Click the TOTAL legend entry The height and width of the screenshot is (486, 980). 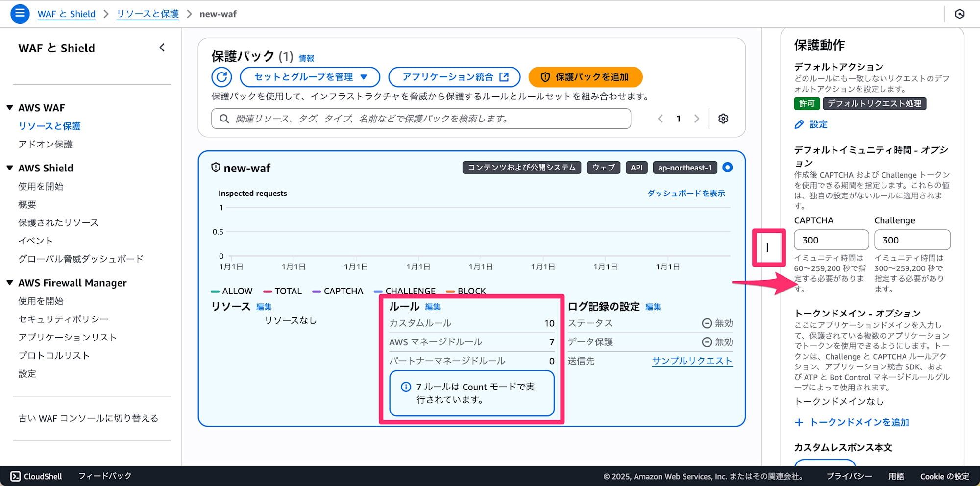point(283,291)
